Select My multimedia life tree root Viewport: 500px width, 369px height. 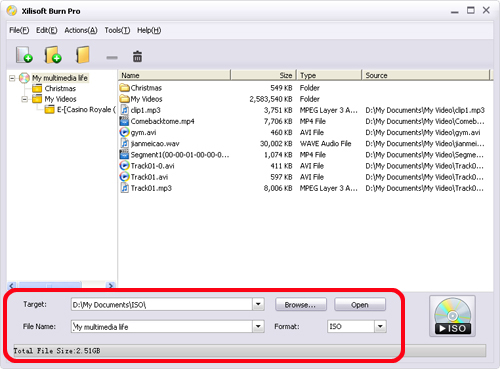[x=60, y=78]
